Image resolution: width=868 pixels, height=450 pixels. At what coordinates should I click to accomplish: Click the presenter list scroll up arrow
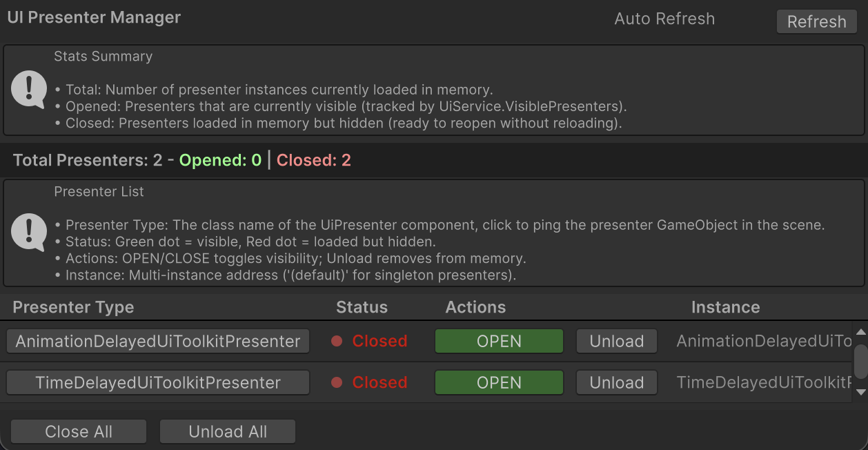[860, 333]
